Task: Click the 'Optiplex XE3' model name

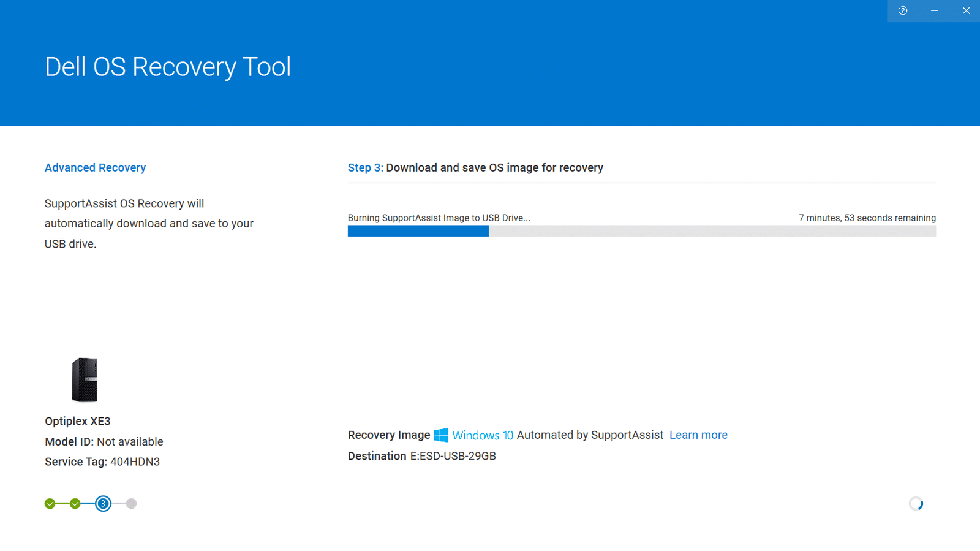Action: pyautogui.click(x=78, y=422)
